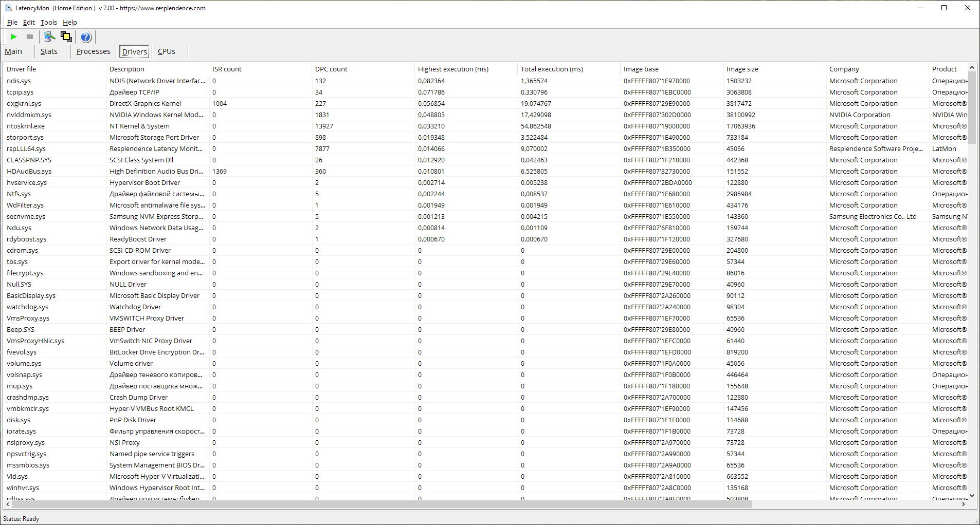This screenshot has height=525, width=980.
Task: Select the tcpip.sys driver row
Action: tap(485, 92)
